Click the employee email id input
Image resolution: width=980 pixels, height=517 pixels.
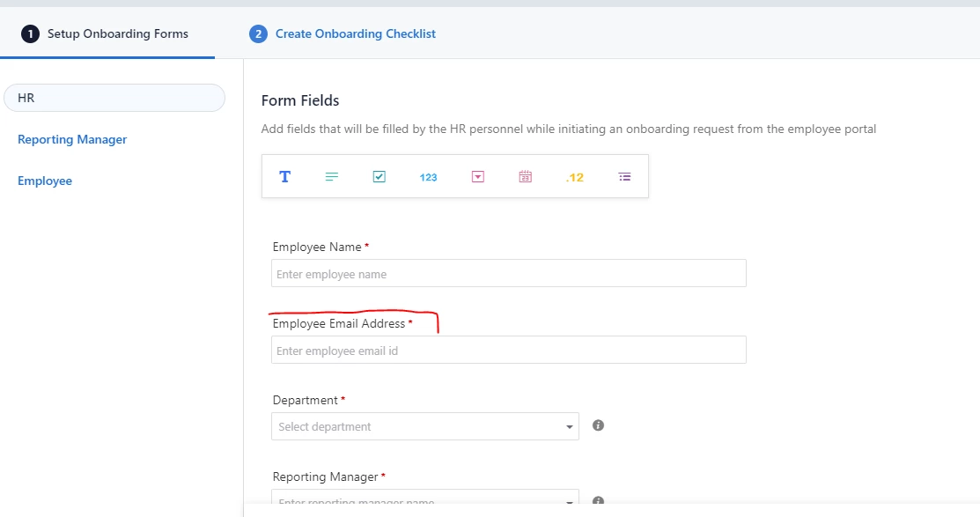[x=509, y=350]
